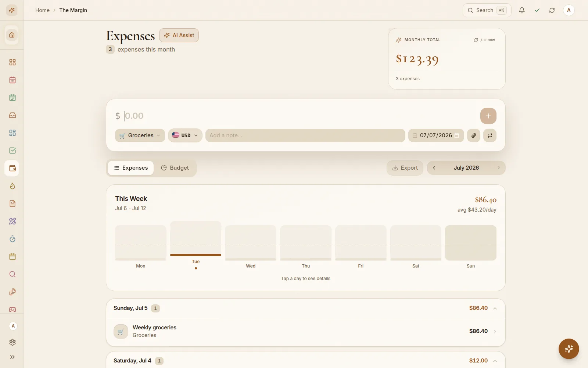This screenshot has height=368, width=588.
Task: Select the Mon bar in weekly chart
Action: 141,243
